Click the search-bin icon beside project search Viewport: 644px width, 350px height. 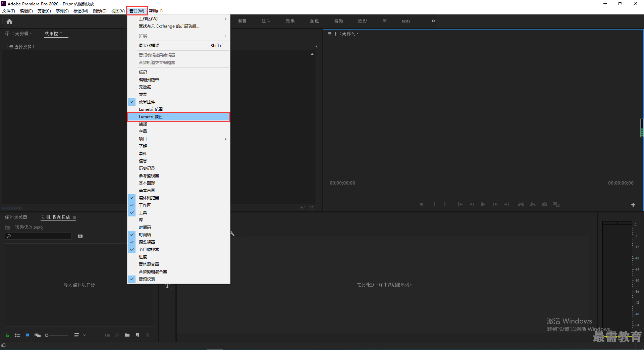point(80,236)
